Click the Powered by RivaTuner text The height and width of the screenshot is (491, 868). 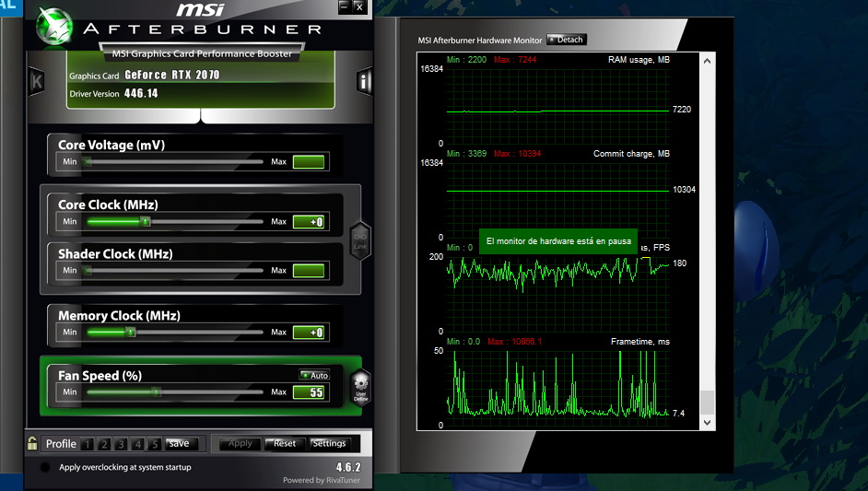(322, 481)
